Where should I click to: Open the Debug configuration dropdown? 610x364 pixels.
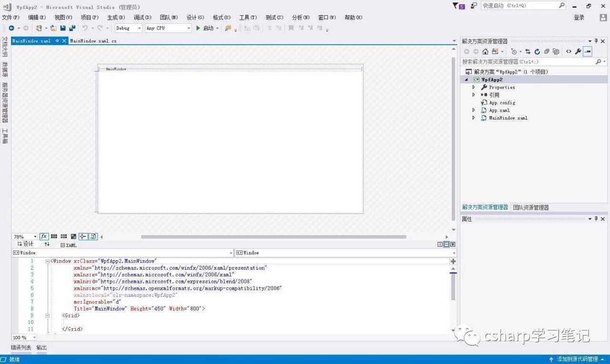(x=129, y=28)
